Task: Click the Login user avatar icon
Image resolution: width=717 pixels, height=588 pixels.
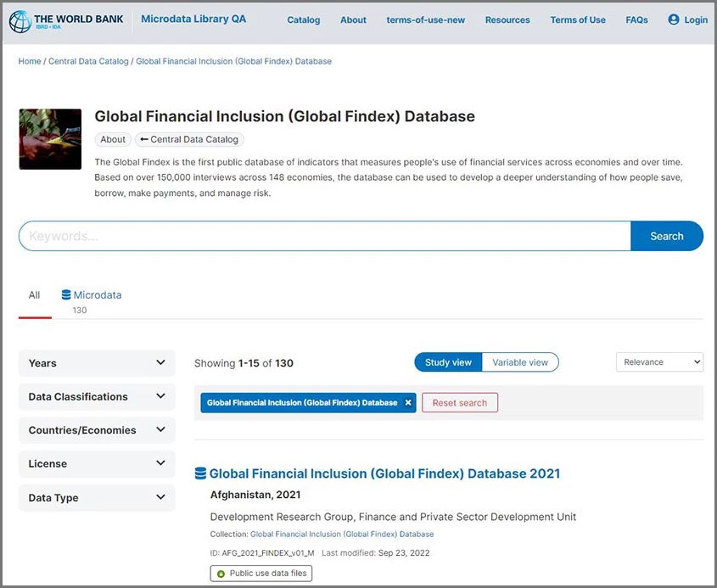Action: [673, 20]
